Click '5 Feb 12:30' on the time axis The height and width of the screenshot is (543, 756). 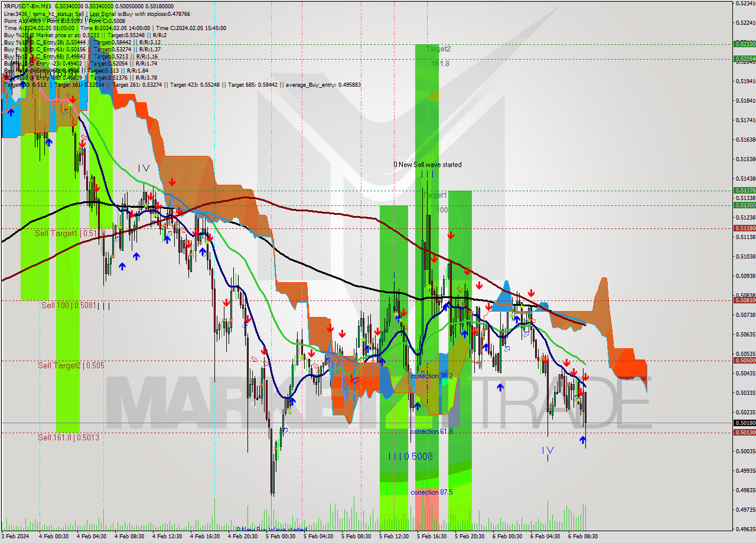click(x=394, y=537)
